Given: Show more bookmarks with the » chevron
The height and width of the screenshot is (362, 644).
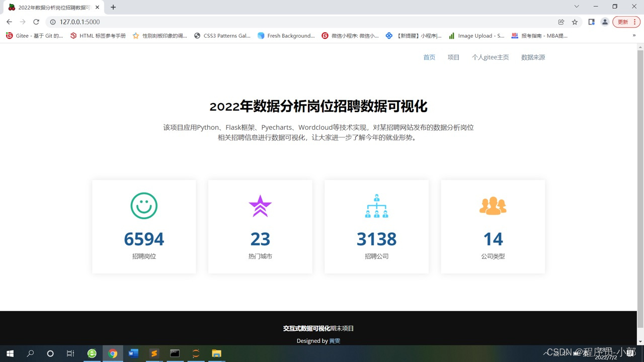Looking at the screenshot, I should [634, 36].
